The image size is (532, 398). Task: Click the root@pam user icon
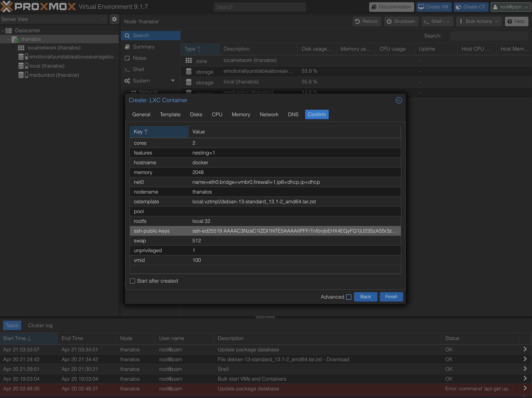click(x=496, y=7)
